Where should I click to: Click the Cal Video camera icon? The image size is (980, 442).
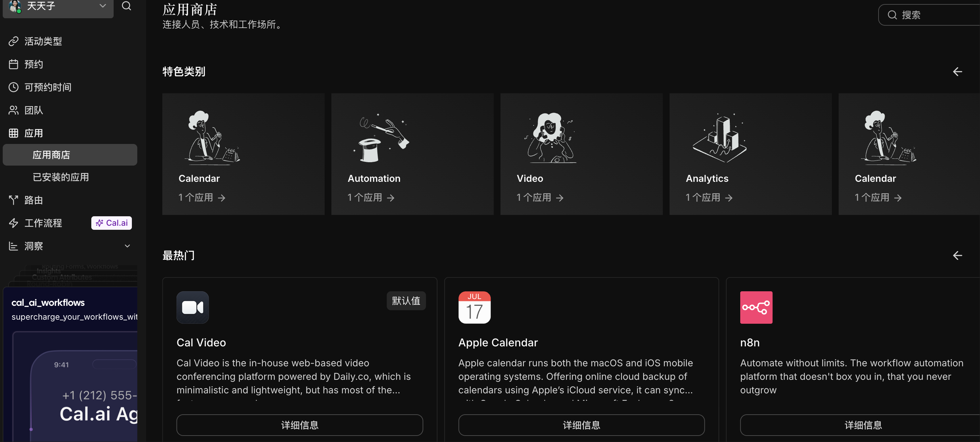tap(192, 307)
